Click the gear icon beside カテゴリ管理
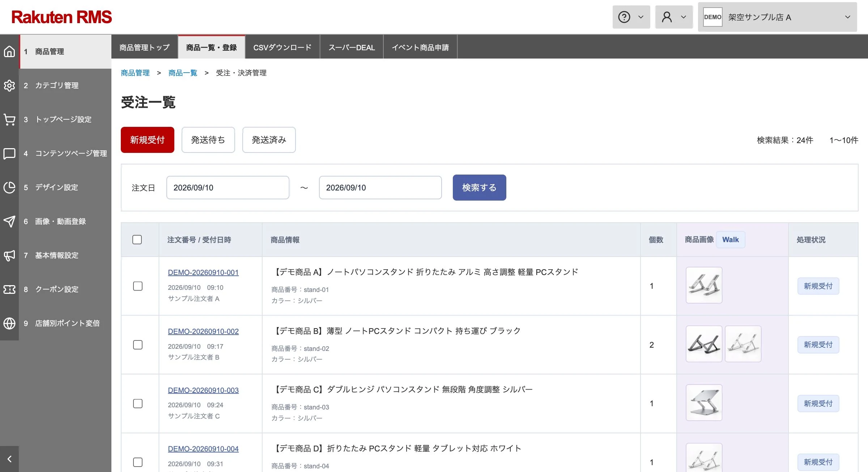Image resolution: width=868 pixels, height=472 pixels. (x=9, y=86)
